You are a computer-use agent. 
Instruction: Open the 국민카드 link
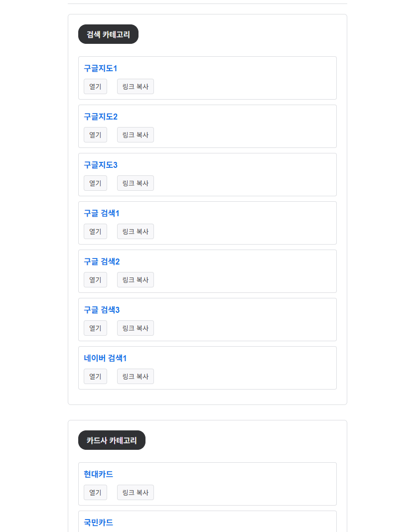[x=98, y=523]
